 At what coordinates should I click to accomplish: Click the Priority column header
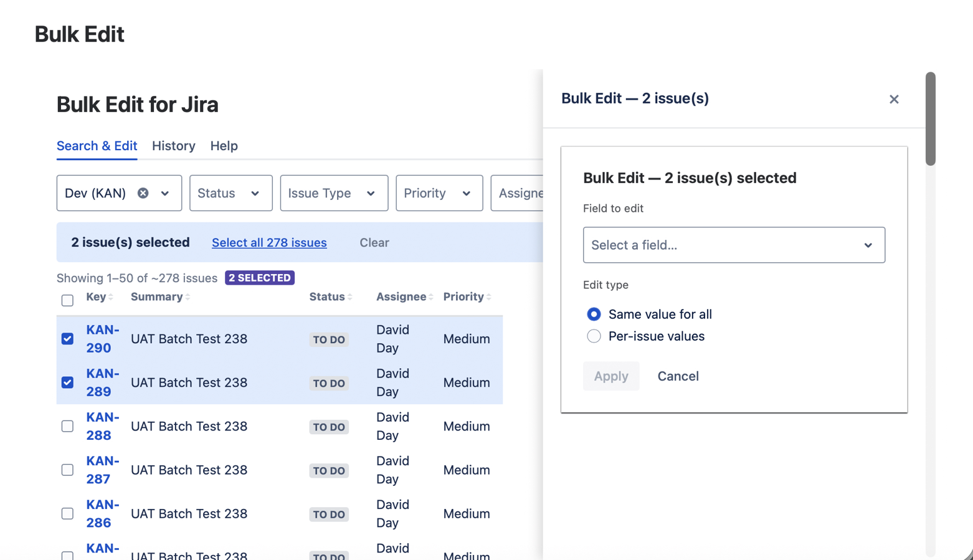pos(463,297)
